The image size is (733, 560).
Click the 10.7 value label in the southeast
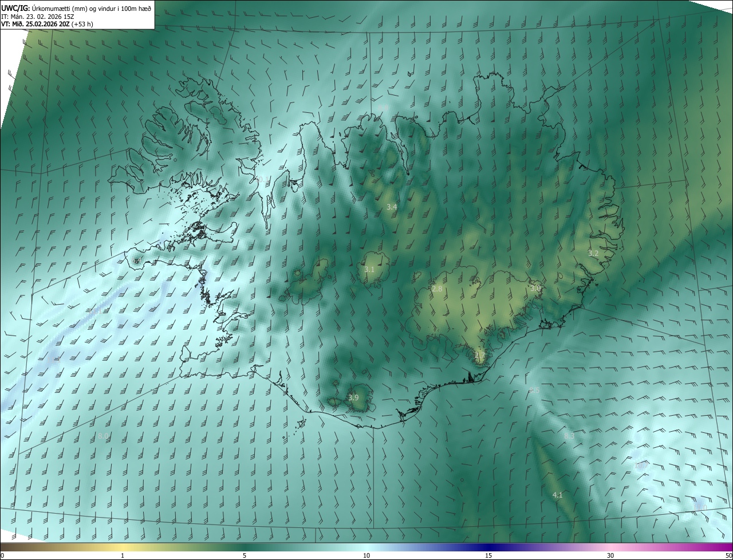[641, 466]
